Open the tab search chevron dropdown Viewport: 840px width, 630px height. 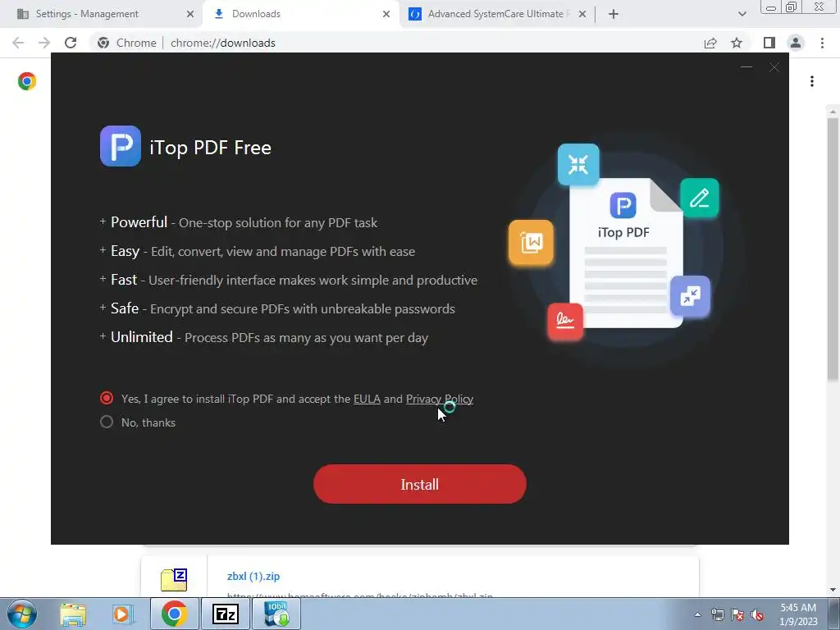742,14
